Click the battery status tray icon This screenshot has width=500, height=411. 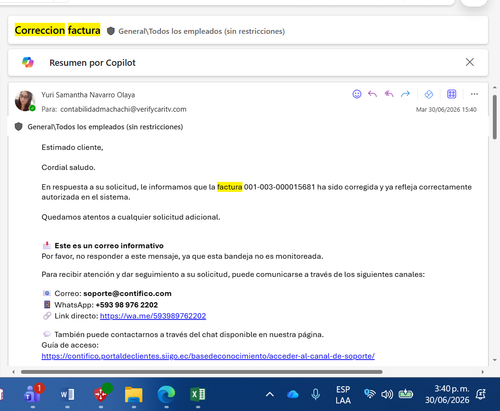point(405,394)
